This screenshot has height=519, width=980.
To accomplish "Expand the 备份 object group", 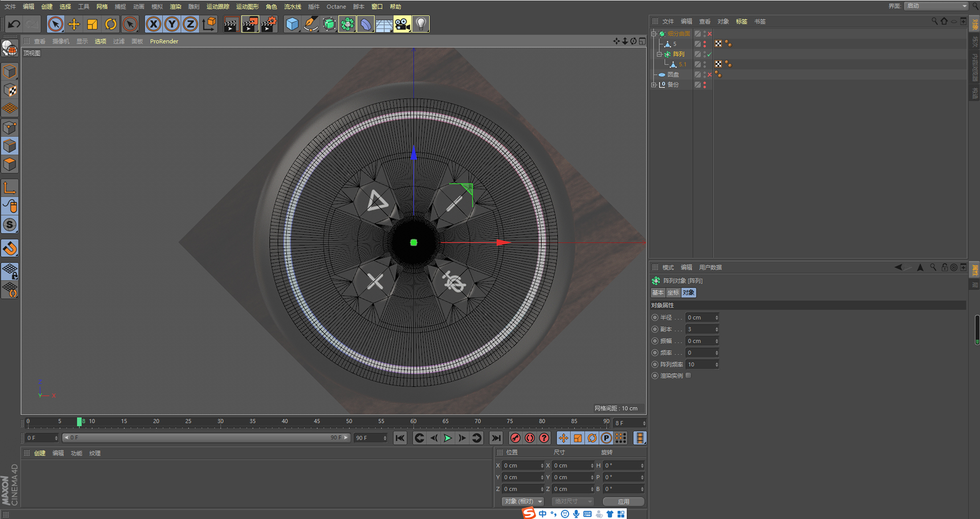I will [654, 85].
